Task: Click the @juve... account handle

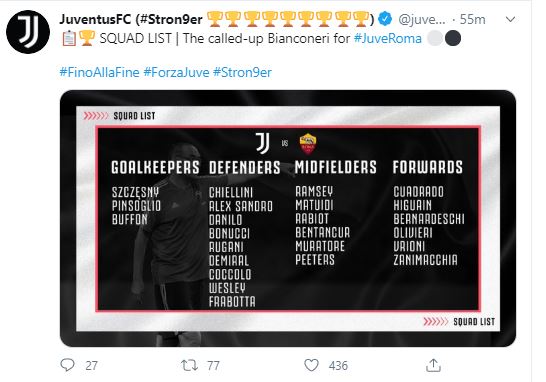Action: [x=421, y=20]
